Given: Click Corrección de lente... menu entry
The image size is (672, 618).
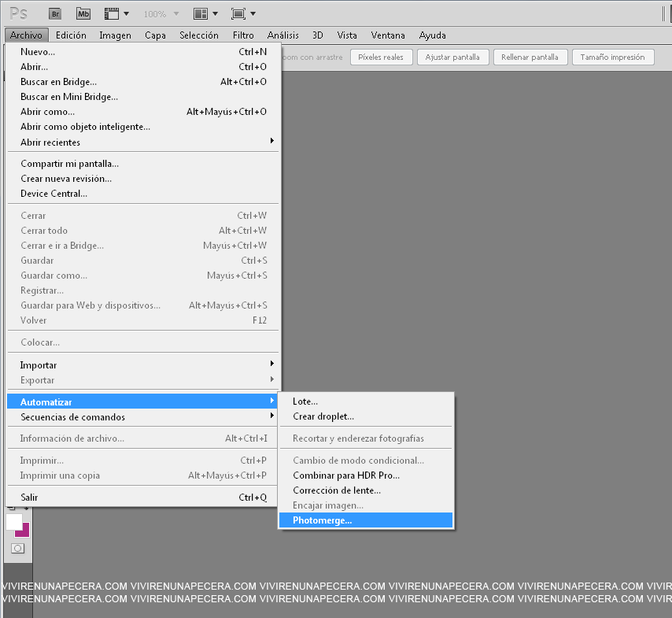Looking at the screenshot, I should pyautogui.click(x=337, y=490).
